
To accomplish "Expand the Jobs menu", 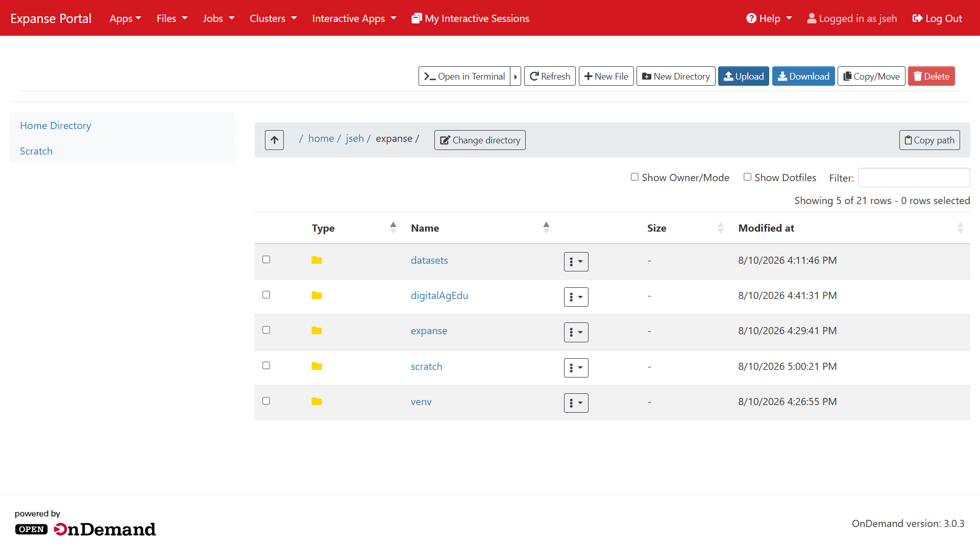I will tap(218, 18).
